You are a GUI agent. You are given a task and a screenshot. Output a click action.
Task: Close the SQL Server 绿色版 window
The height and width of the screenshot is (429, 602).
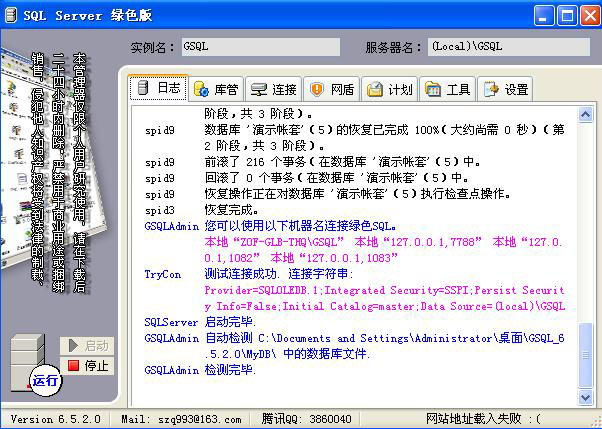coord(590,16)
